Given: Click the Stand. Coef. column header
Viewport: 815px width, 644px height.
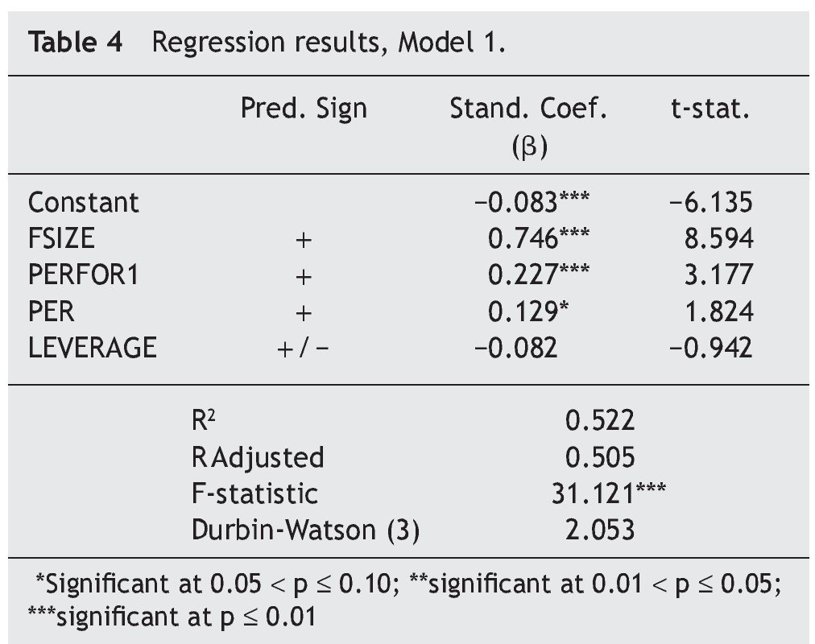Looking at the screenshot, I should (527, 109).
